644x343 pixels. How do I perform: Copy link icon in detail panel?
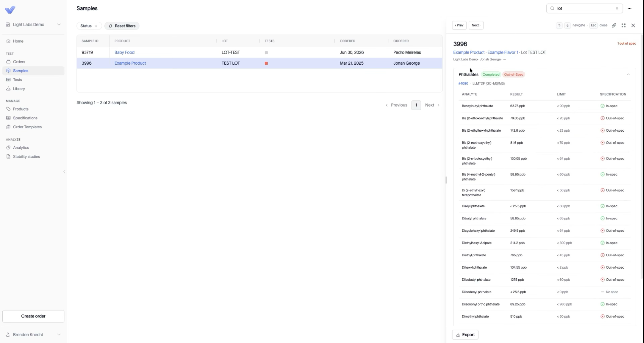click(x=614, y=25)
